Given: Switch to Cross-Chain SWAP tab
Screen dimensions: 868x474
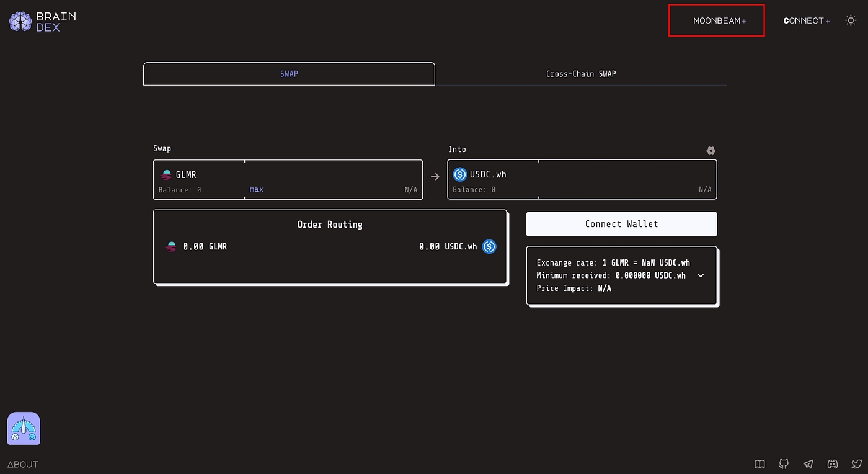Looking at the screenshot, I should 580,74.
